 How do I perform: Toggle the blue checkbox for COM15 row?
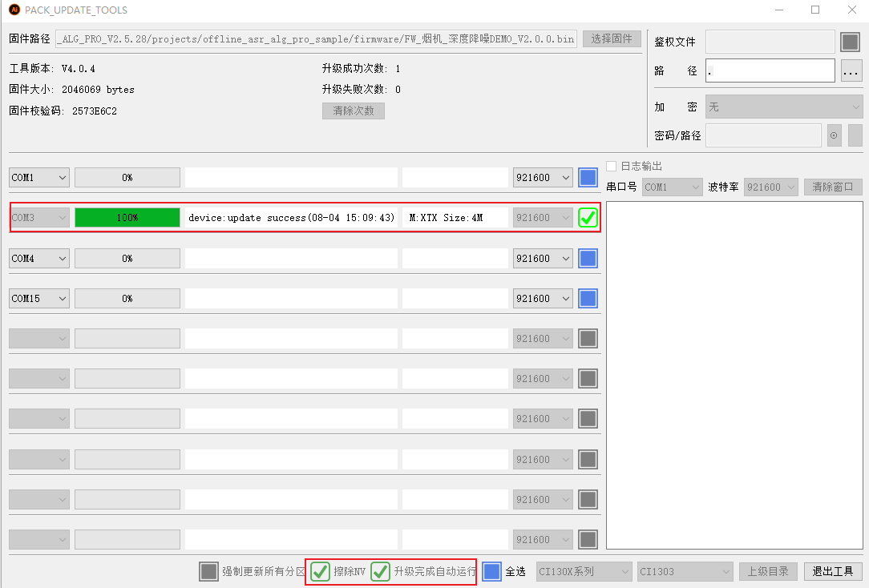click(x=588, y=299)
